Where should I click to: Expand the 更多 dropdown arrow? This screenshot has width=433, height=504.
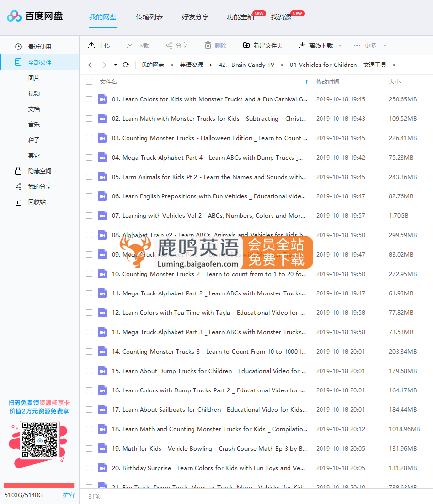(x=385, y=45)
